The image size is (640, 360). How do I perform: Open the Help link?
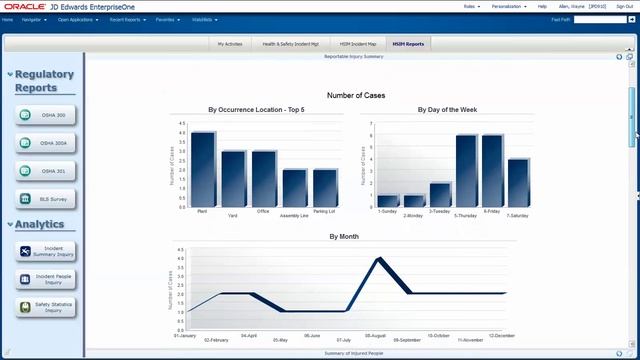[x=542, y=7]
